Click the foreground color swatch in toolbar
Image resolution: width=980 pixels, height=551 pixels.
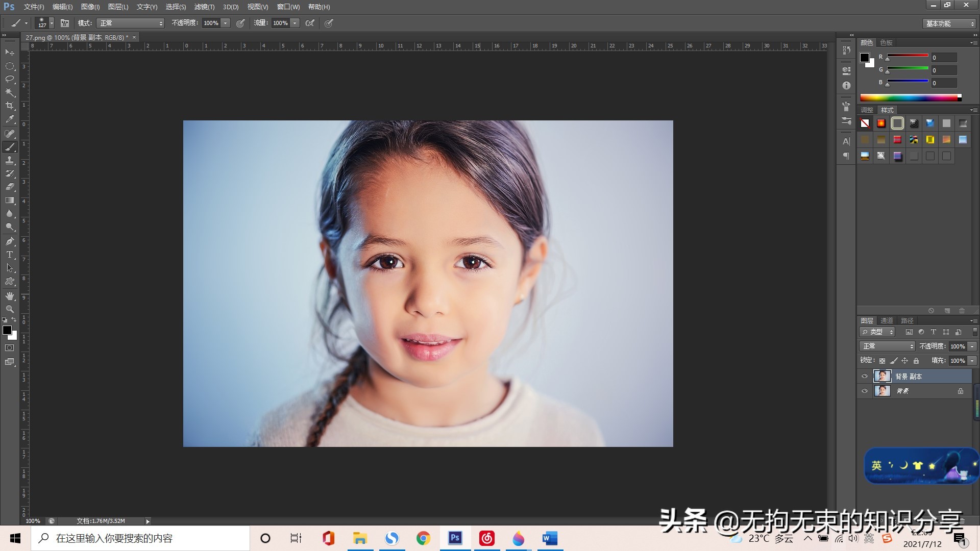pos(7,331)
